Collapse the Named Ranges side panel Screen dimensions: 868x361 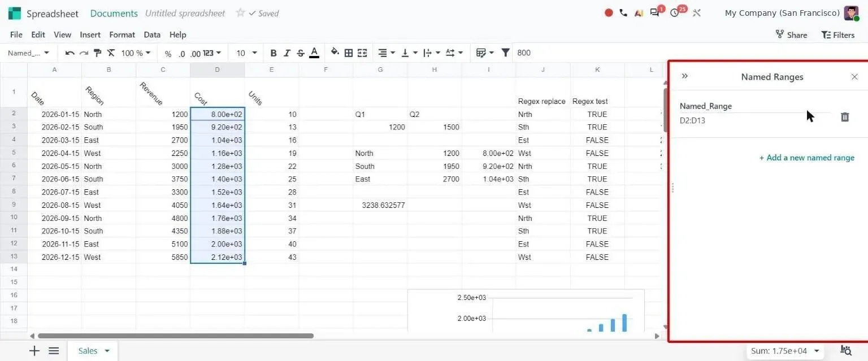685,76
